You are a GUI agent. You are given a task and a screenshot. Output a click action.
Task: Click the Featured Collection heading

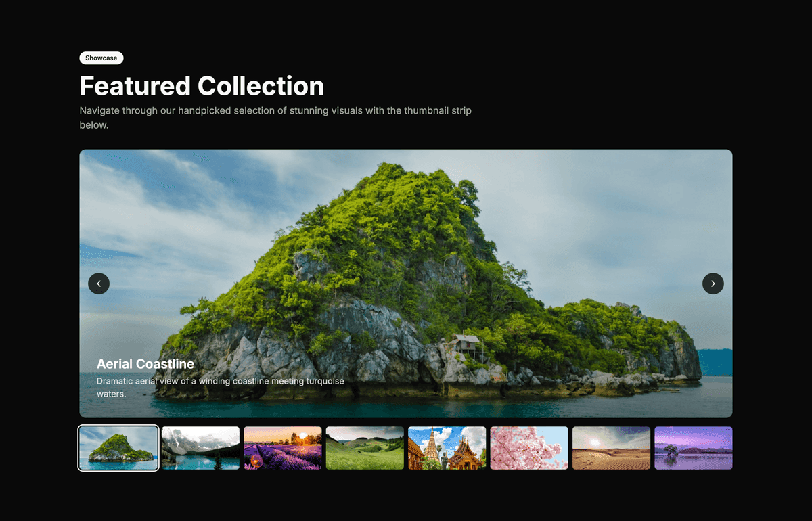pyautogui.click(x=201, y=86)
